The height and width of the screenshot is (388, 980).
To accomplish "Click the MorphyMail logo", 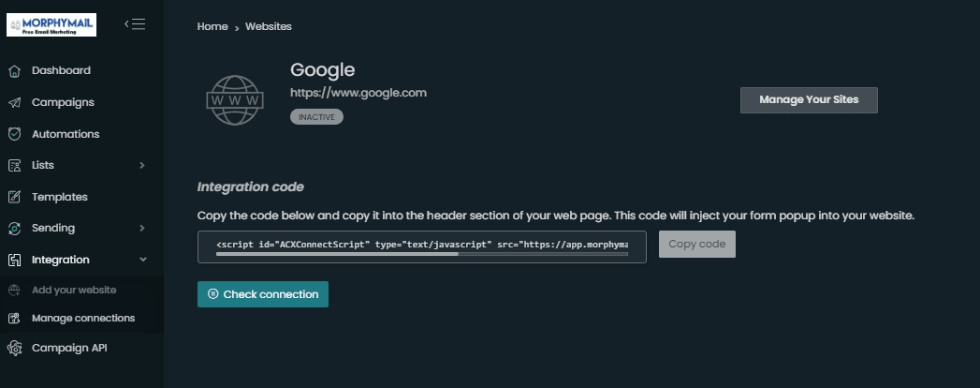I will (51, 25).
